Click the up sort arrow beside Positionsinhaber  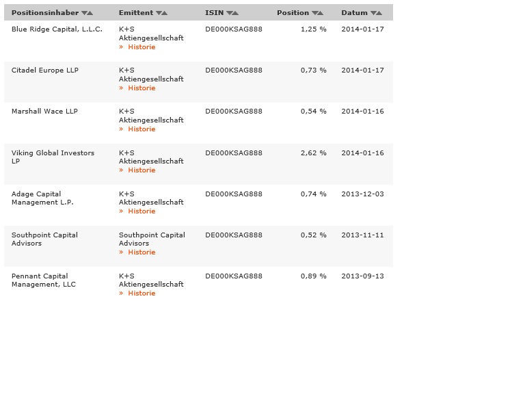click(90, 13)
